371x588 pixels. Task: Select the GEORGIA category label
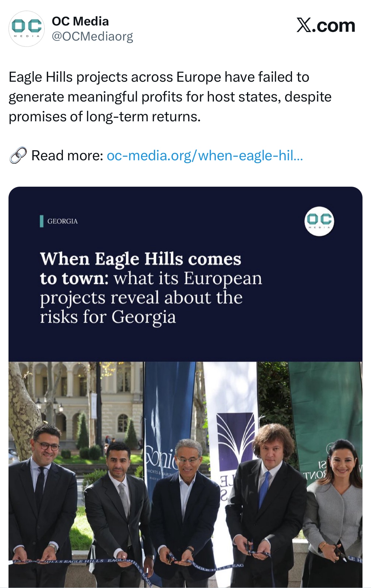point(62,221)
